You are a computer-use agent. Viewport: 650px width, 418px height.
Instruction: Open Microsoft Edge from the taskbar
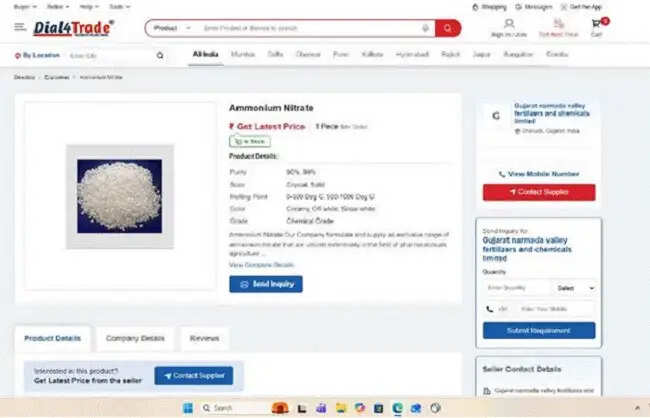click(398, 408)
